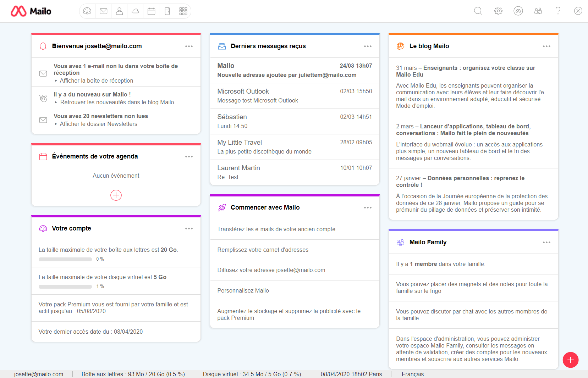
Task: Open options menu of Votre compte
Action: pos(189,228)
